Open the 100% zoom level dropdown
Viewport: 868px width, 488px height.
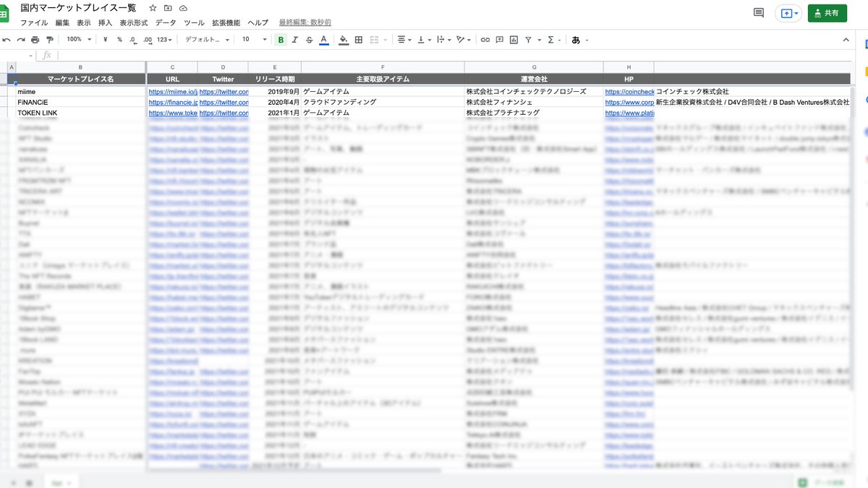[77, 40]
